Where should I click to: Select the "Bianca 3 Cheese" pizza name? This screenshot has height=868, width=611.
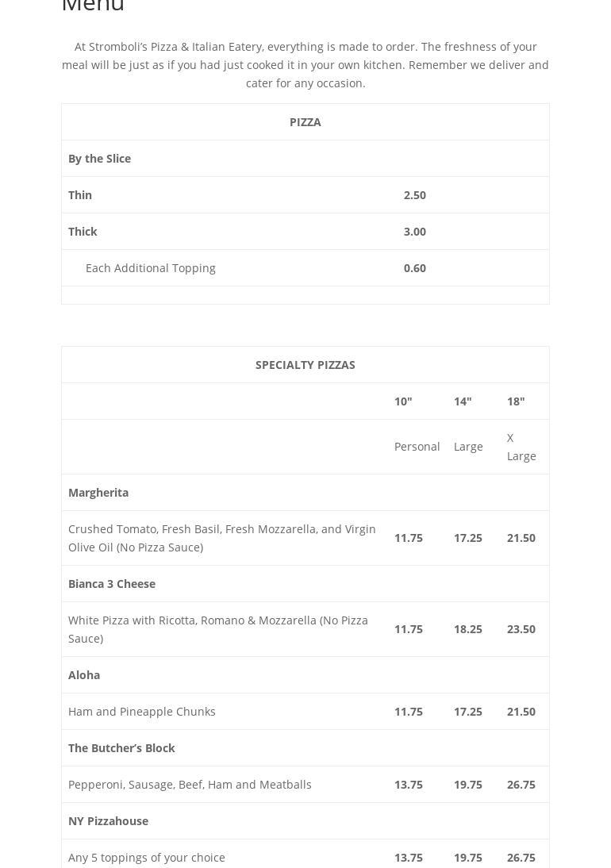point(112,584)
